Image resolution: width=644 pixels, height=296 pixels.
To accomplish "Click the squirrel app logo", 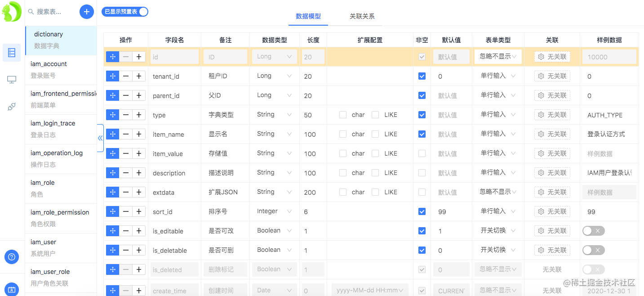I will pyautogui.click(x=12, y=12).
